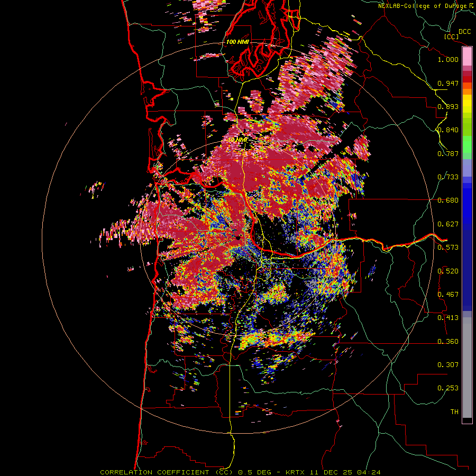Select the 0.253 color scale value
The height and width of the screenshot is (476, 476).
coord(448,388)
